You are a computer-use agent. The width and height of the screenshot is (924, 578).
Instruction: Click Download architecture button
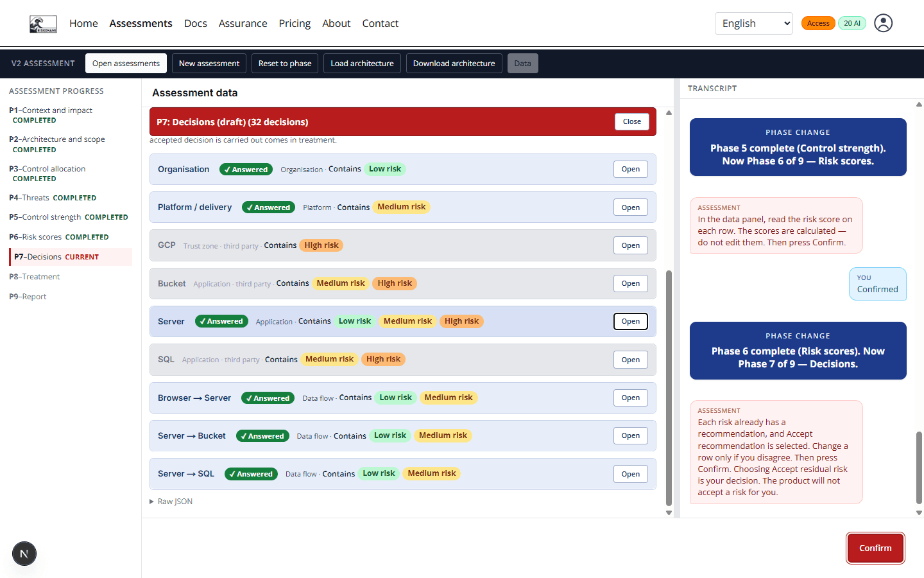coord(454,64)
